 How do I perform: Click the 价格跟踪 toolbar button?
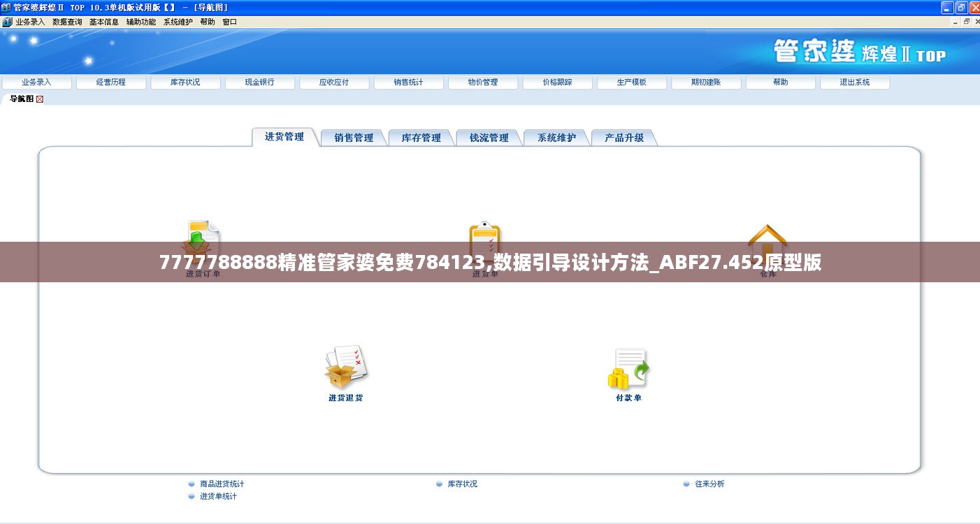pyautogui.click(x=557, y=82)
